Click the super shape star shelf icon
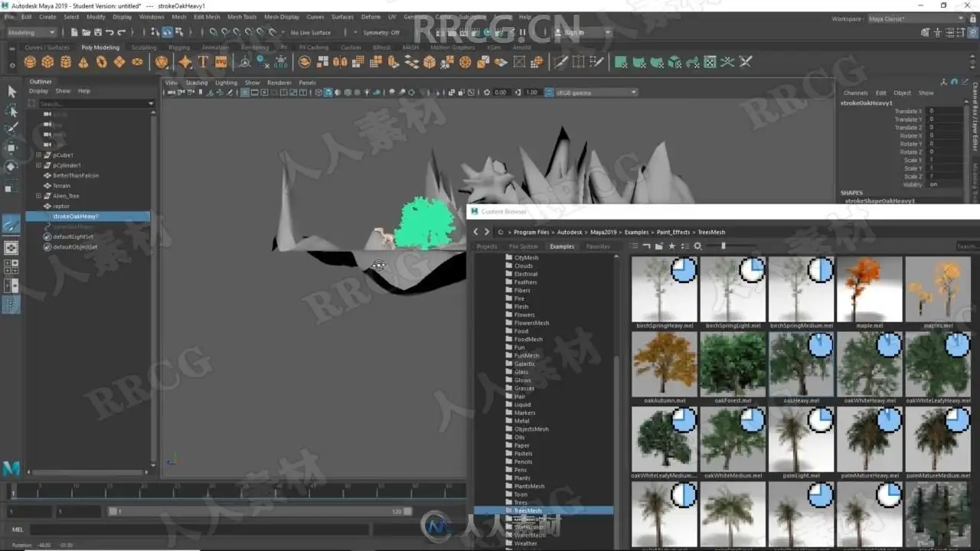980x551 pixels. tap(185, 62)
